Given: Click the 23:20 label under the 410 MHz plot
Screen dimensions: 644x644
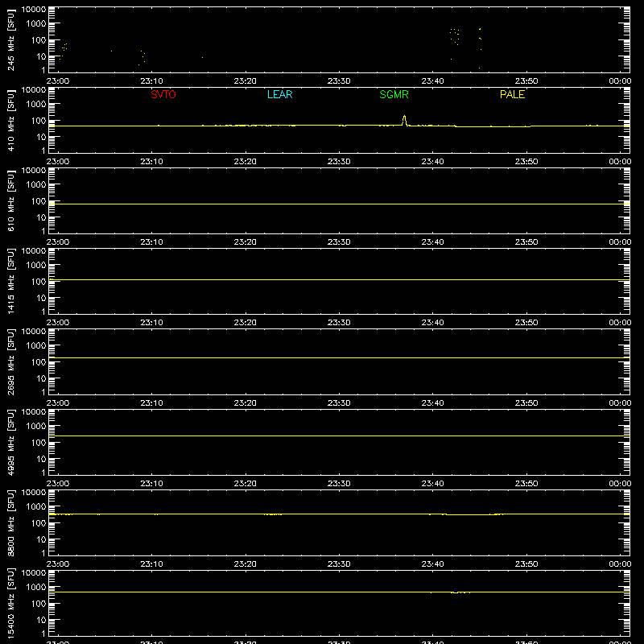Looking at the screenshot, I should point(246,162).
